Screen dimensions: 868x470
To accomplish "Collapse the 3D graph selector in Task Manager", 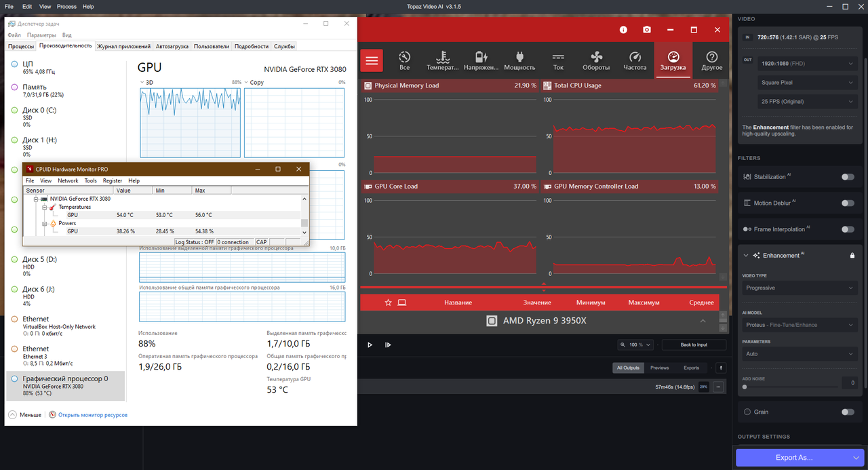I will coord(142,82).
